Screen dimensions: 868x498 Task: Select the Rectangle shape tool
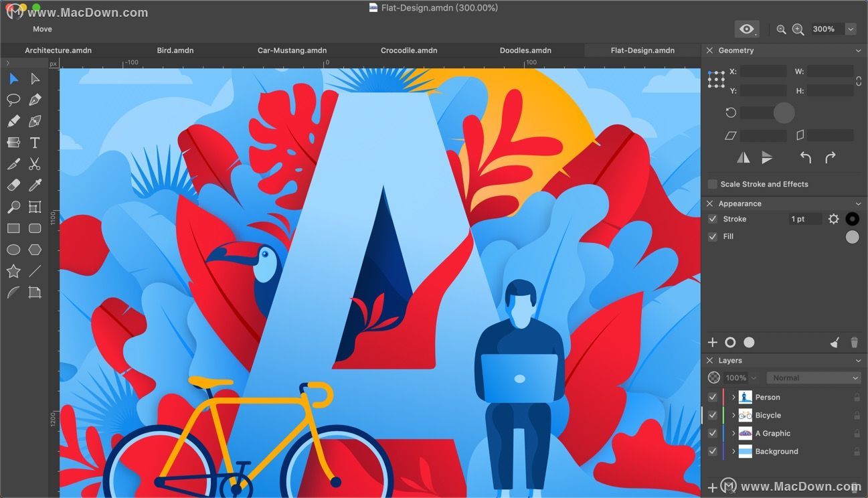tap(13, 228)
